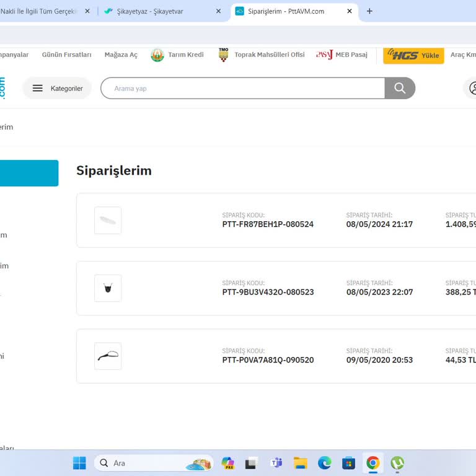Click the PttAVM tab favicon

click(239, 11)
